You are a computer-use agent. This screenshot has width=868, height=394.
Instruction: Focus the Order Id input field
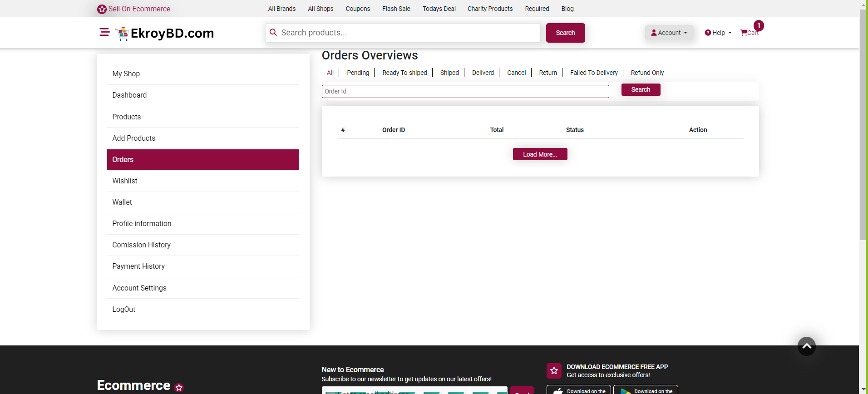[x=465, y=91]
